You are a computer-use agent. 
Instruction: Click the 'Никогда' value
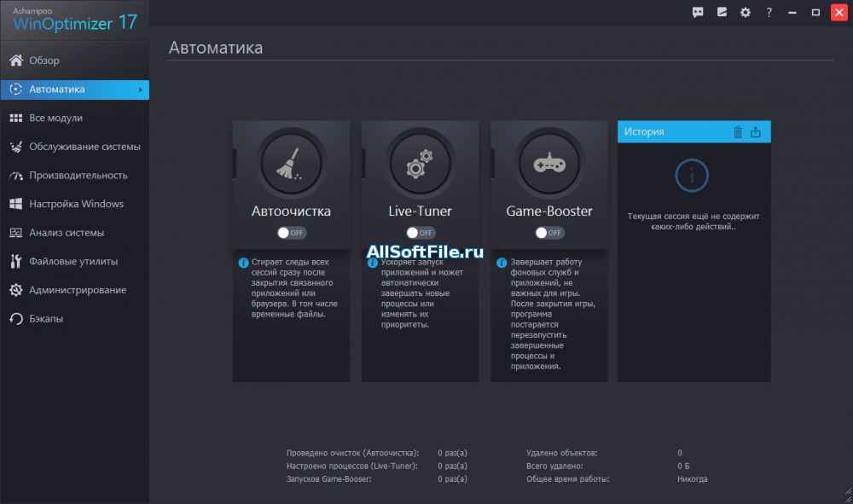point(692,479)
